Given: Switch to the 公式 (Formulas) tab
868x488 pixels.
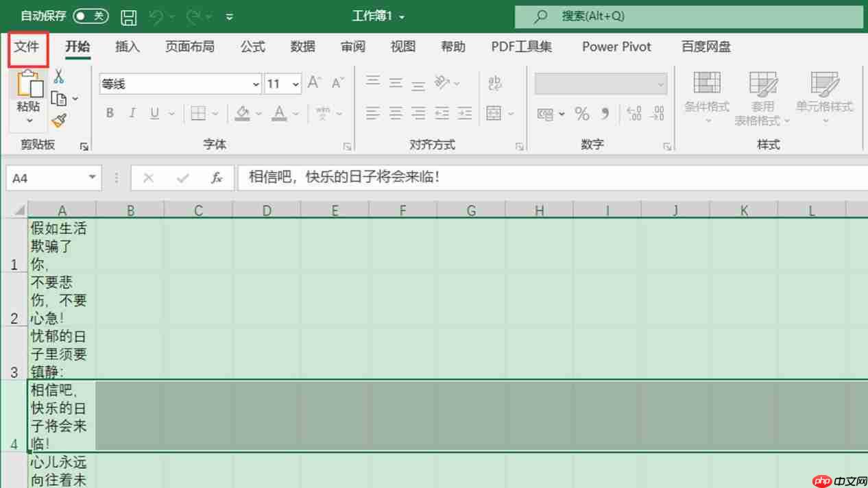Looking at the screenshot, I should [x=252, y=47].
